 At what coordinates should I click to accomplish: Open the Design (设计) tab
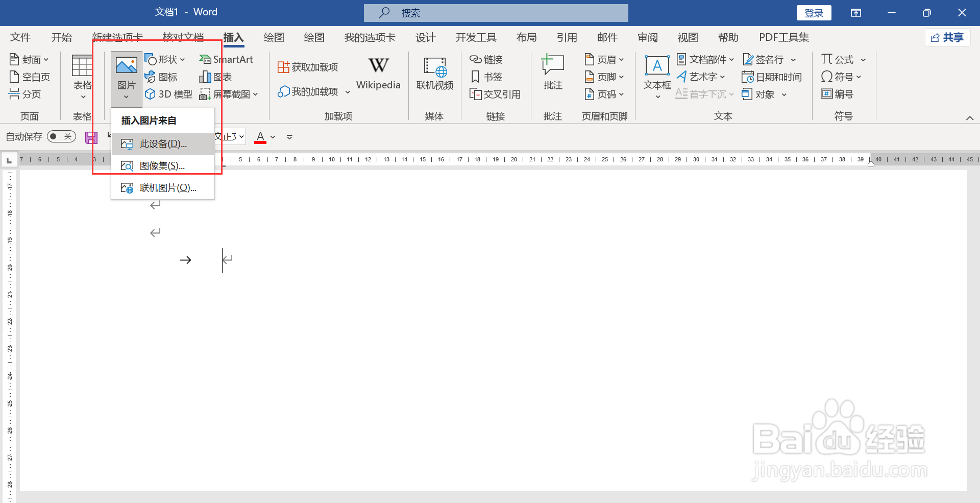pyautogui.click(x=425, y=37)
